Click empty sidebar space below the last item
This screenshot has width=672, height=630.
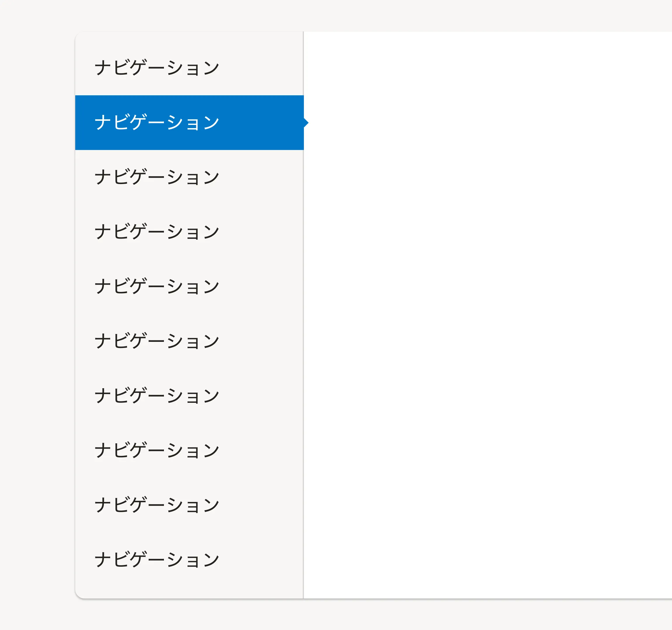point(189,588)
